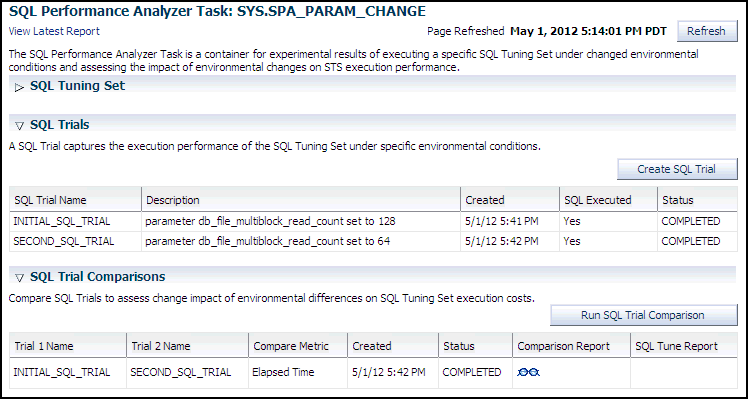Screen dimensions: 748x399
Task: Expand the SQL Tuning Set section
Action: (19, 87)
